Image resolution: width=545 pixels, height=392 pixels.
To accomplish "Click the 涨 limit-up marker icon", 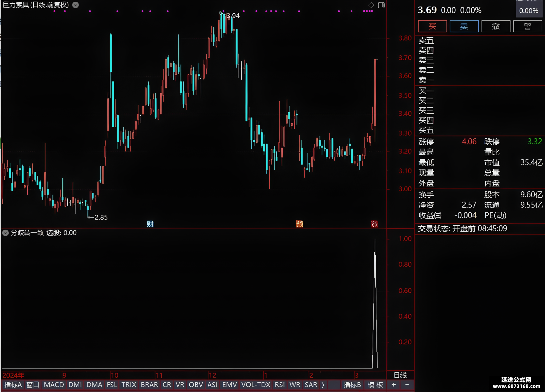I will coord(374,224).
